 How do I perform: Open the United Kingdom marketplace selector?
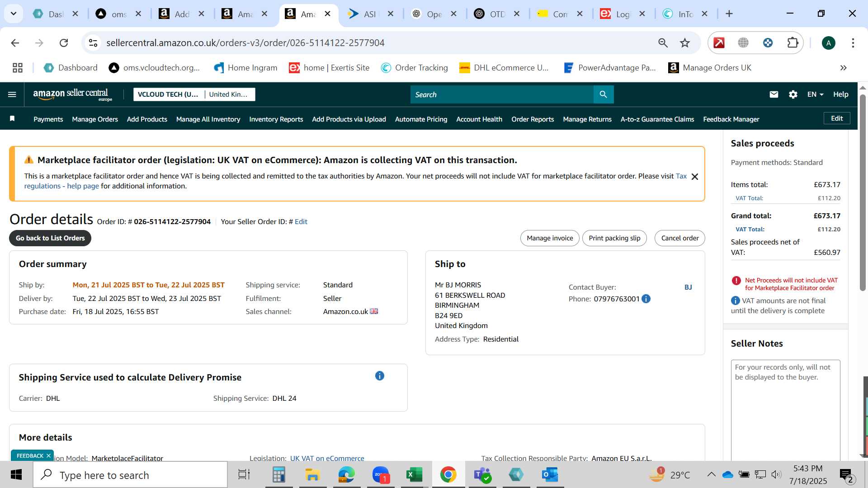[x=228, y=94]
